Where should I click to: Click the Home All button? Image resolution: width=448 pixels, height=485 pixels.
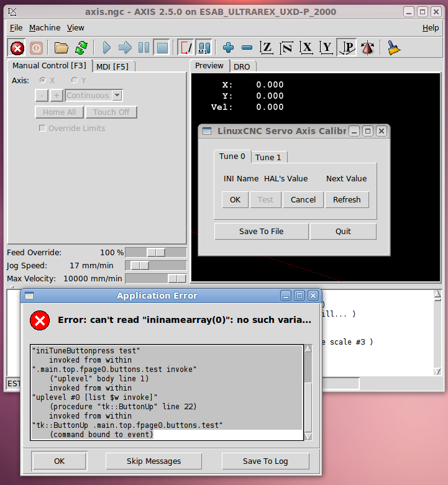(60, 112)
